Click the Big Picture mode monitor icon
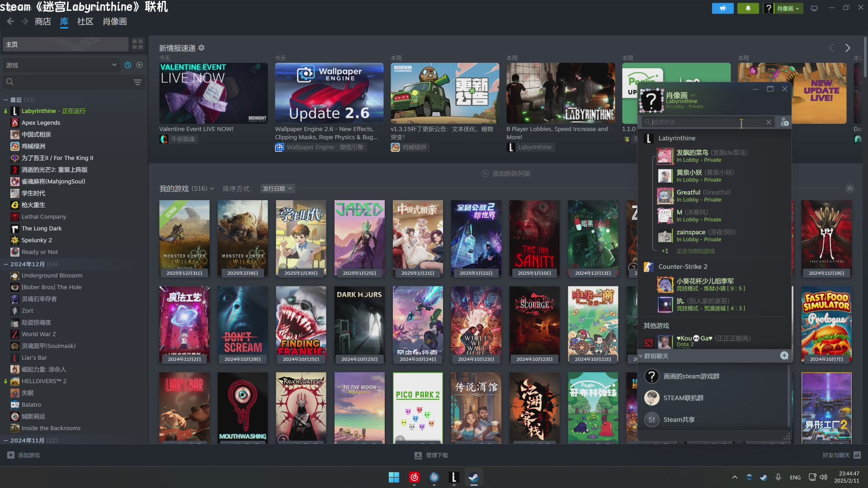Screen dimensions: 868x488 point(814,9)
